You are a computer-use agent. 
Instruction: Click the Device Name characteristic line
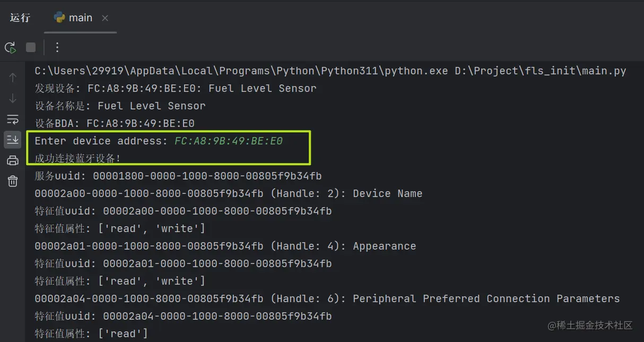(228, 193)
